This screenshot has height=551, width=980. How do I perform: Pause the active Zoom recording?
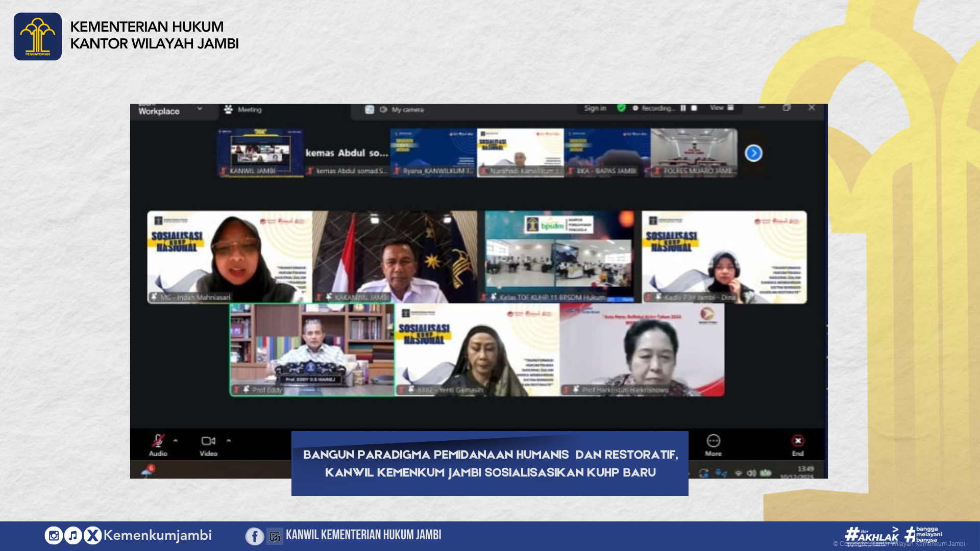[x=683, y=108]
